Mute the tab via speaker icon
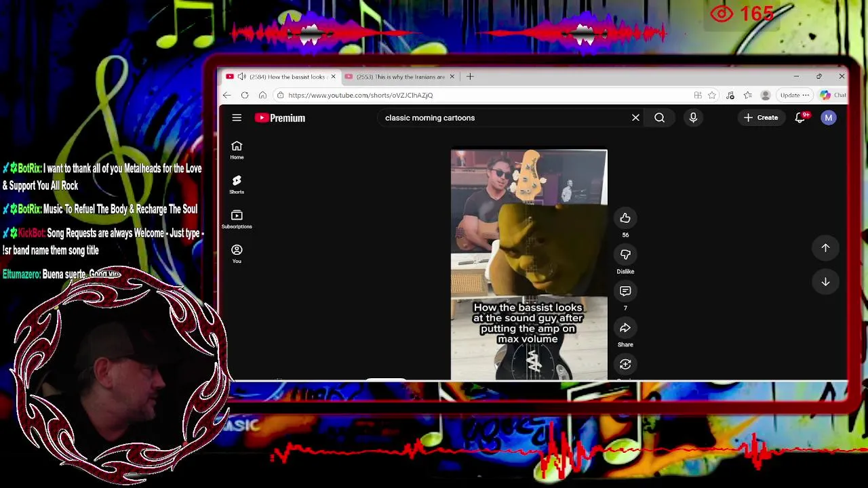Screen dimensions: 868x488 click(x=242, y=77)
